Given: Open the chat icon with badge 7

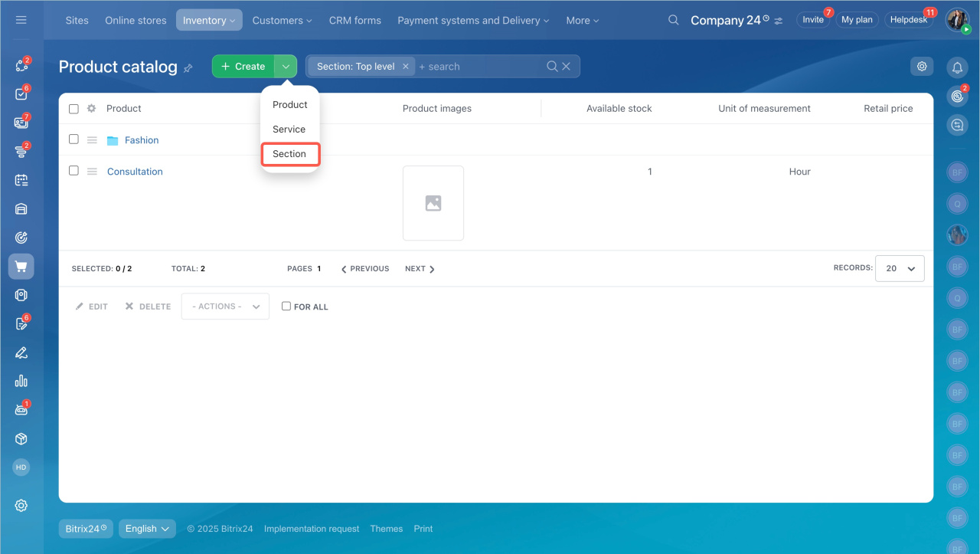Looking at the screenshot, I should pyautogui.click(x=21, y=123).
